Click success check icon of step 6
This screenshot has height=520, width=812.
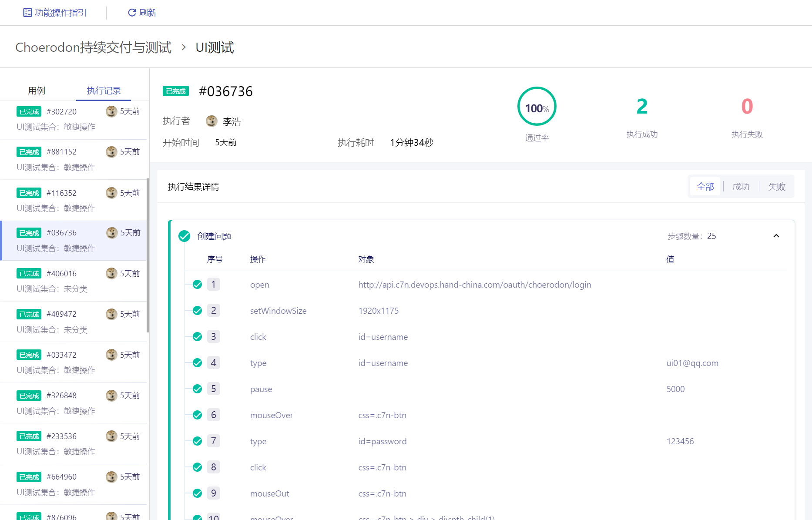pyautogui.click(x=197, y=415)
